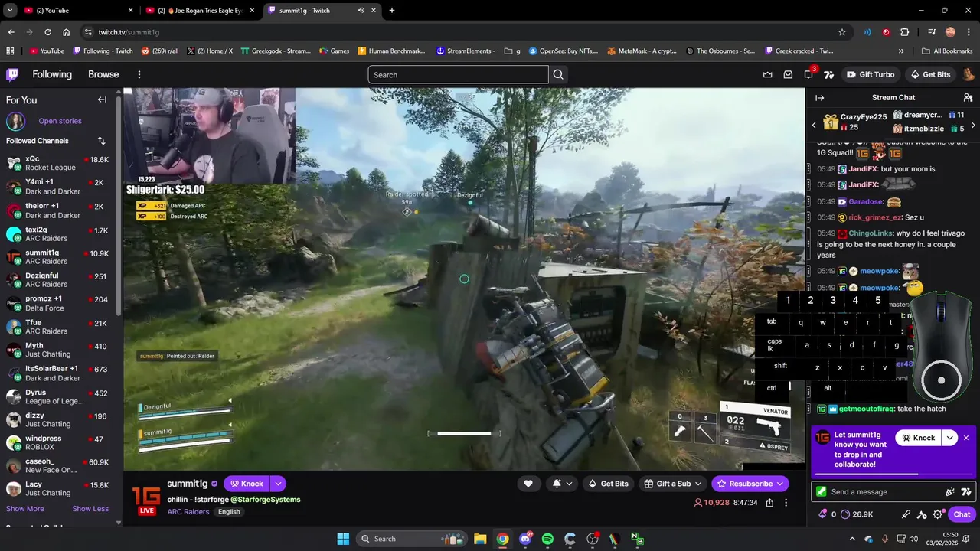Click the Send a message field
The width and height of the screenshot is (980, 551).
point(893,492)
